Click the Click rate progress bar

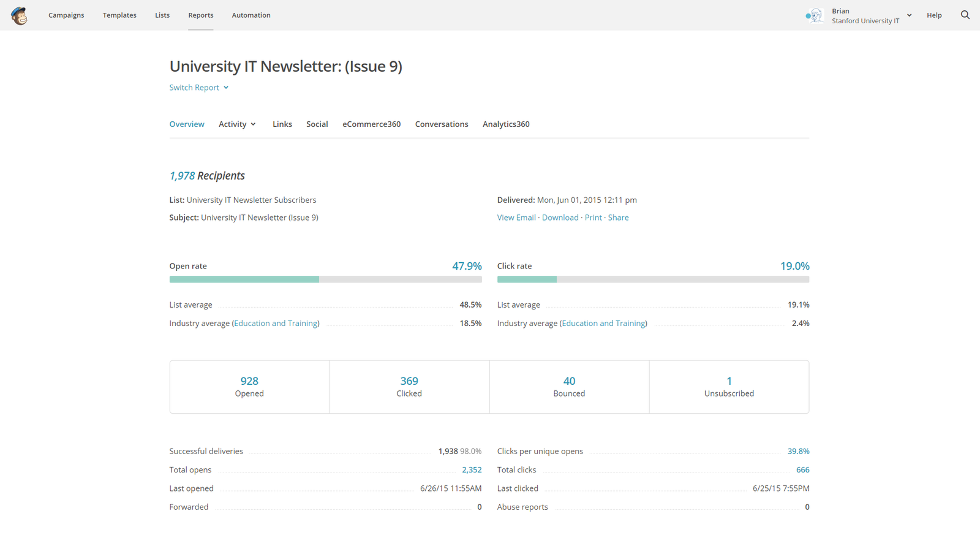[654, 279]
